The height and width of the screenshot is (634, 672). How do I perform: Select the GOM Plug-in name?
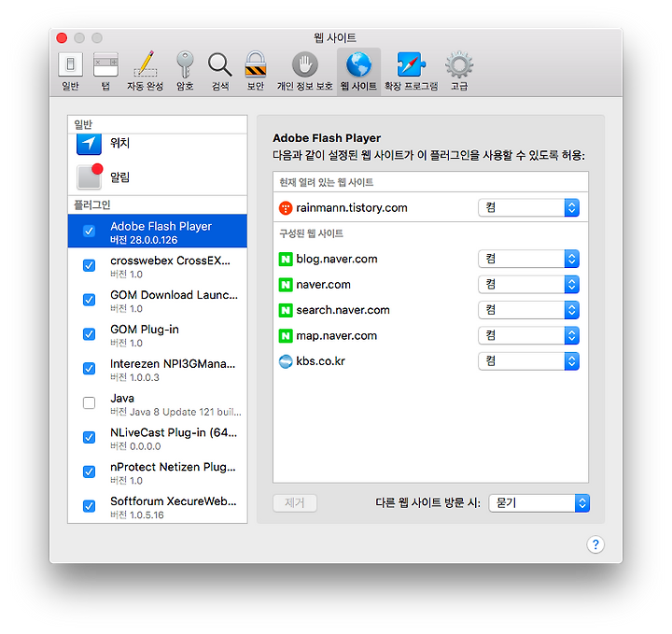pos(145,330)
